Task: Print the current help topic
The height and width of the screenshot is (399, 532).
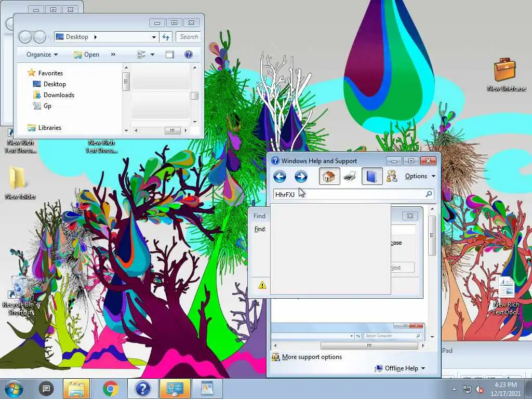Action: tap(350, 177)
